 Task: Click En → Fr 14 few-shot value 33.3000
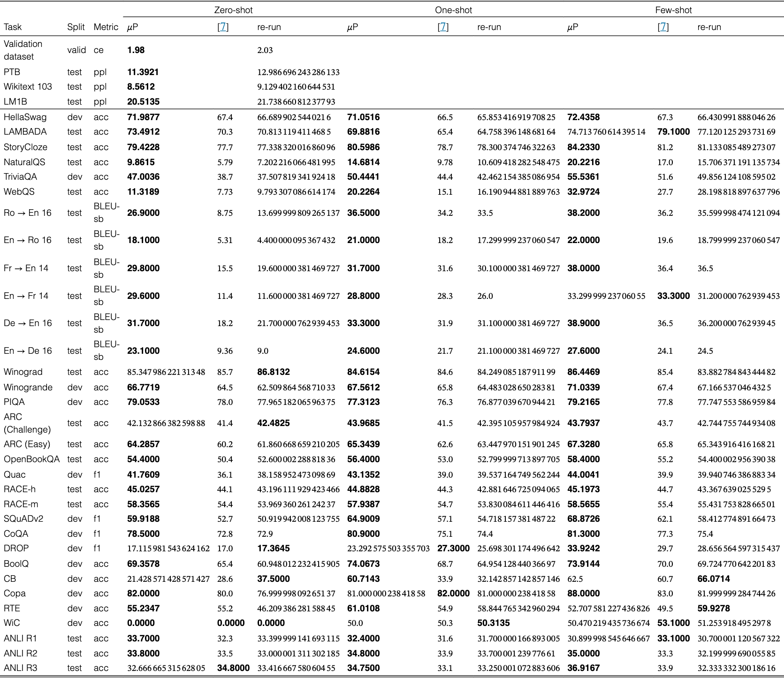[674, 296]
